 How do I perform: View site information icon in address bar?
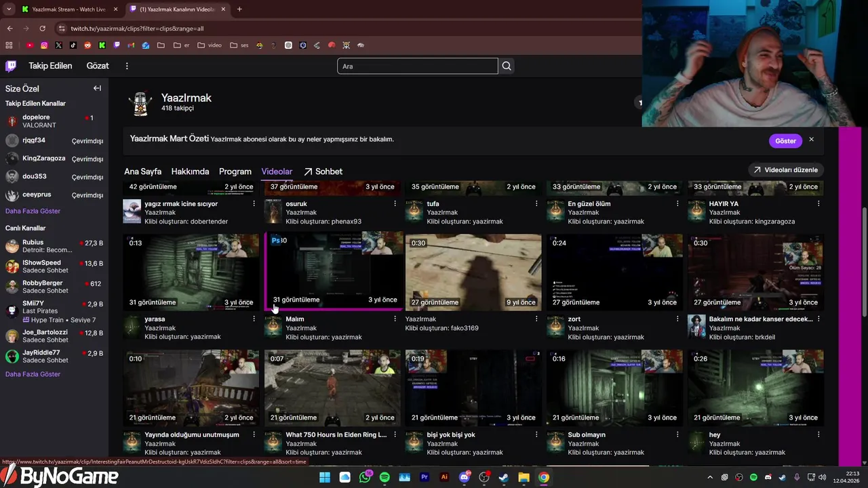point(62,28)
